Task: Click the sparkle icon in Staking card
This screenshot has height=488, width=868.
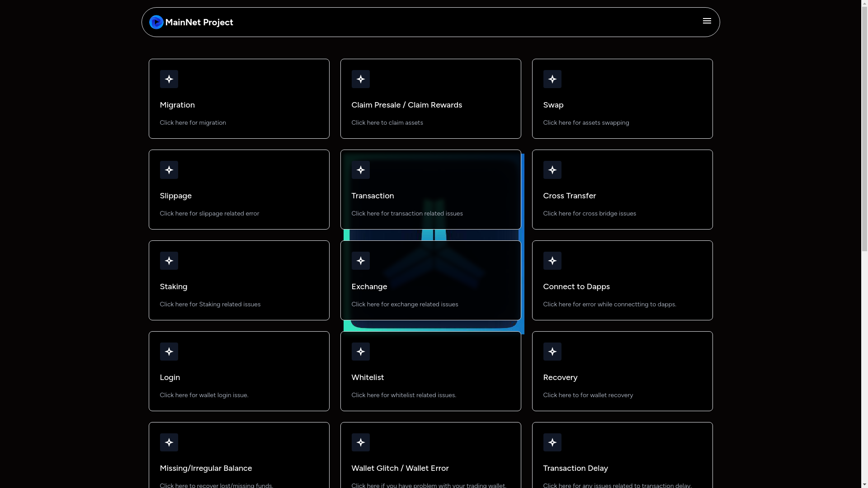Action: 169,261
